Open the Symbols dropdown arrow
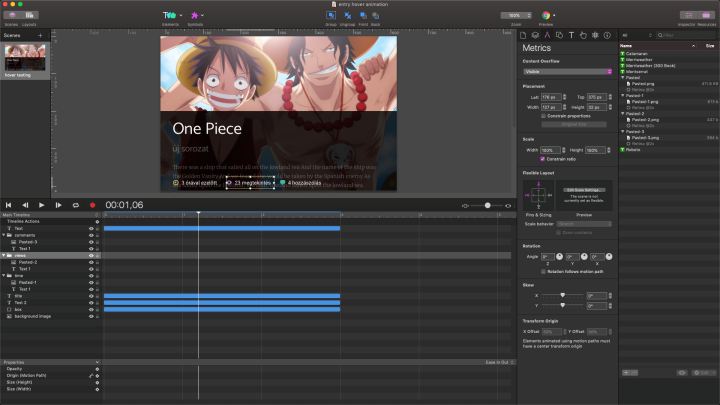This screenshot has width=720, height=405. click(202, 15)
